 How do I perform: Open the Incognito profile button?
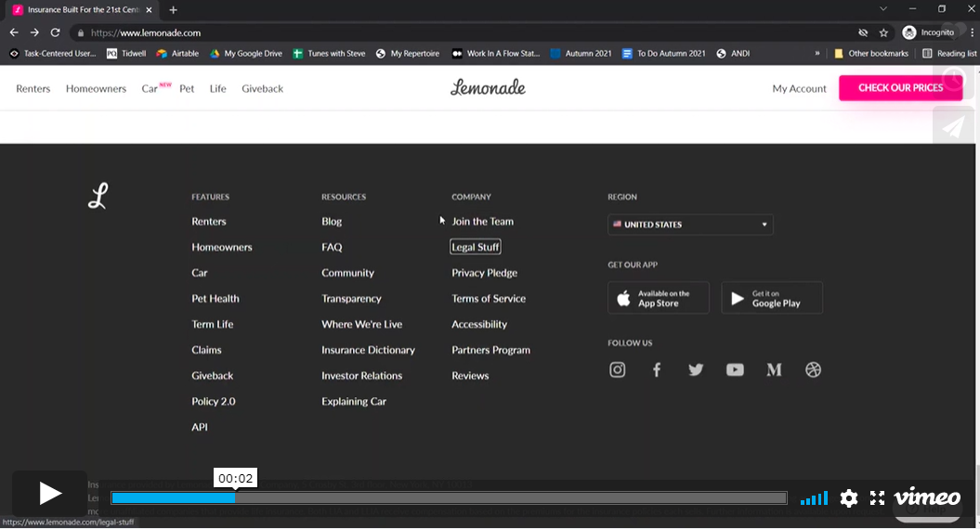tap(929, 32)
